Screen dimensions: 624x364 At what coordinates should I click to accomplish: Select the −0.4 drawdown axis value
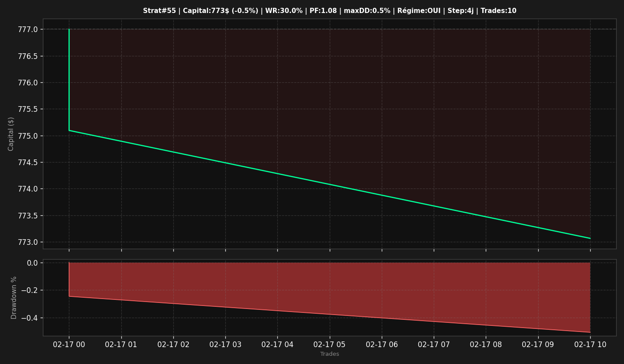[29, 318]
